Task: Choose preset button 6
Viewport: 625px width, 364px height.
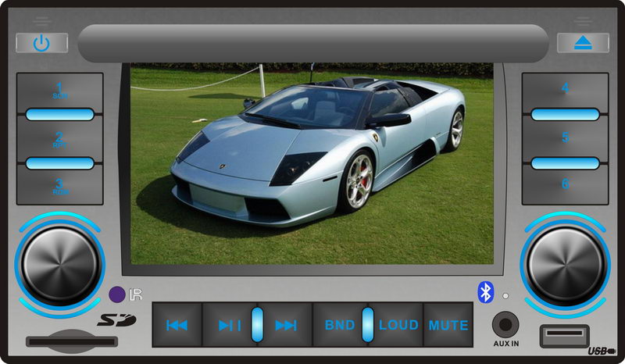Action: (x=565, y=186)
